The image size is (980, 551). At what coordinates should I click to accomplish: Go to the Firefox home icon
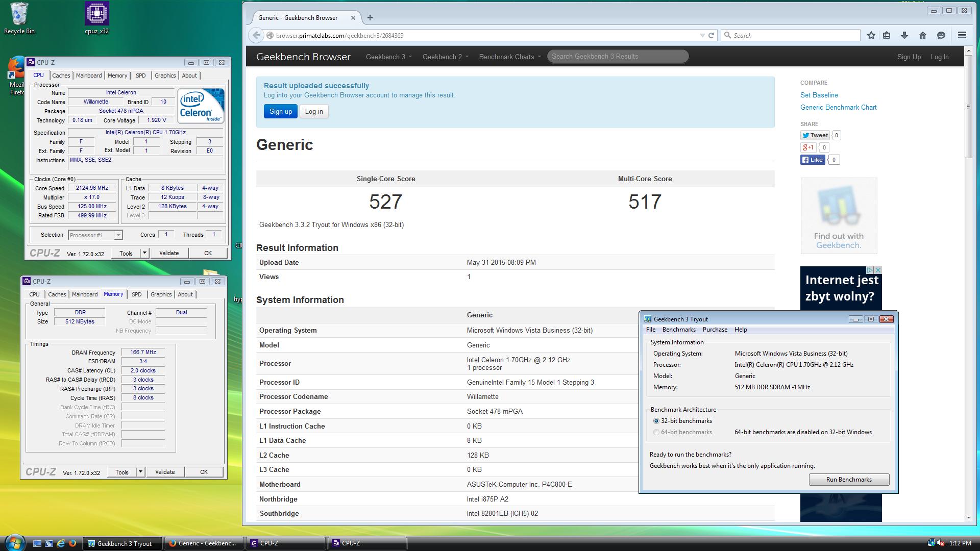pos(922,35)
